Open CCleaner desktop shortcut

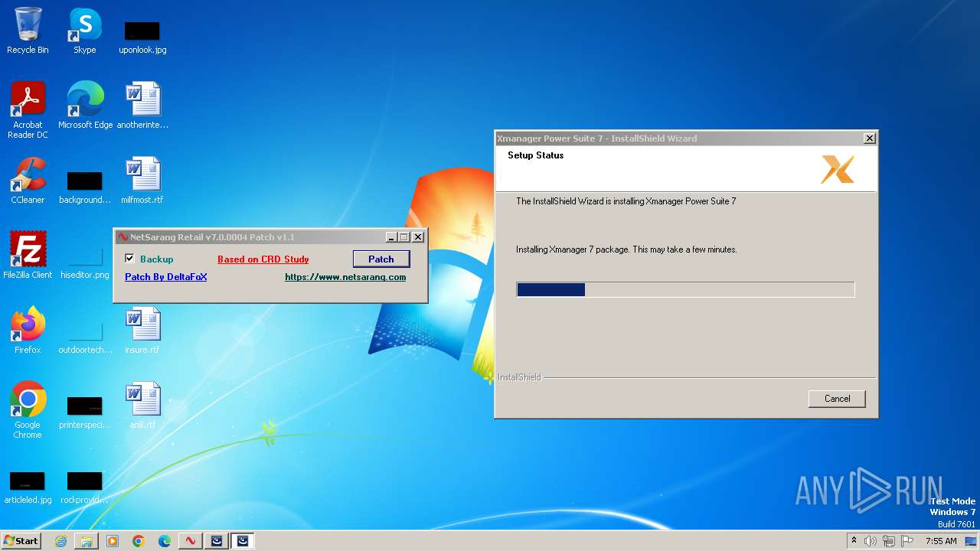point(28,181)
